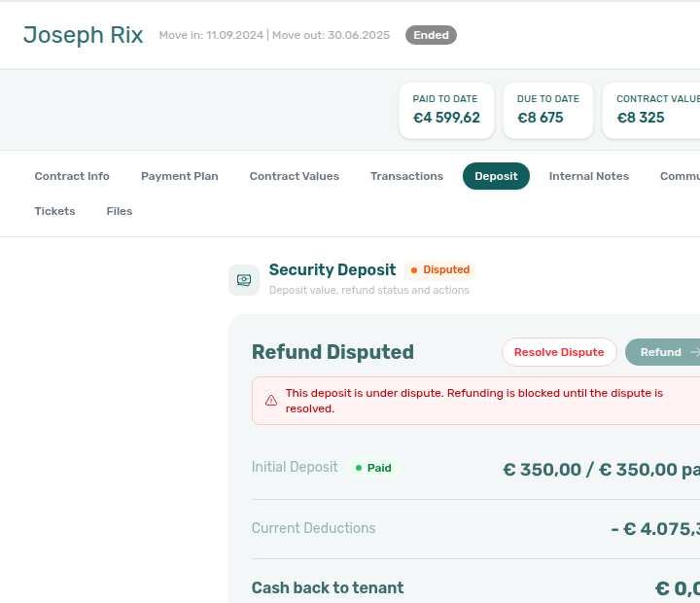
Task: Open the Contract Info tab
Action: click(x=72, y=176)
